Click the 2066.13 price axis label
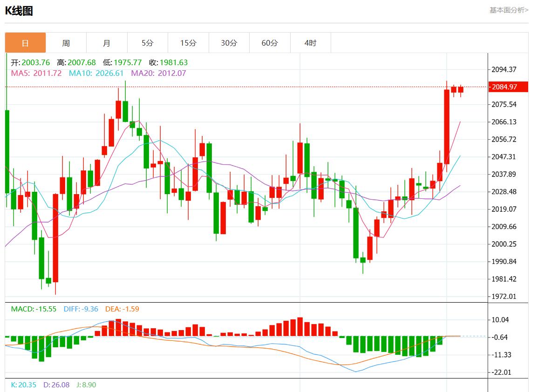The width and height of the screenshot is (537, 392). click(x=504, y=122)
